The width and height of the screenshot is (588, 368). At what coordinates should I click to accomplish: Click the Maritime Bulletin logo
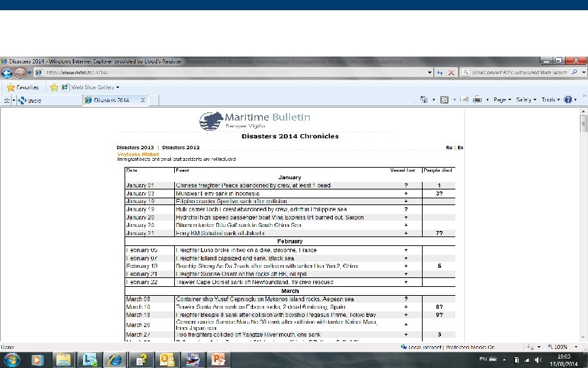coord(255,121)
